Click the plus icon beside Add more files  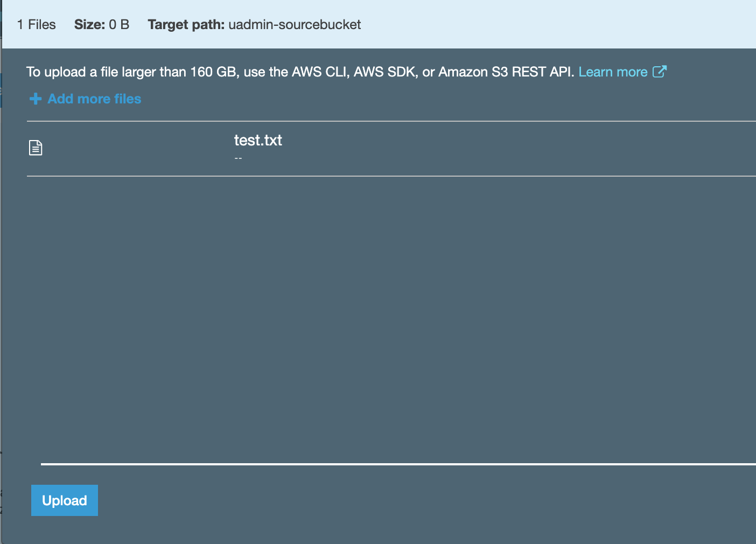click(36, 99)
